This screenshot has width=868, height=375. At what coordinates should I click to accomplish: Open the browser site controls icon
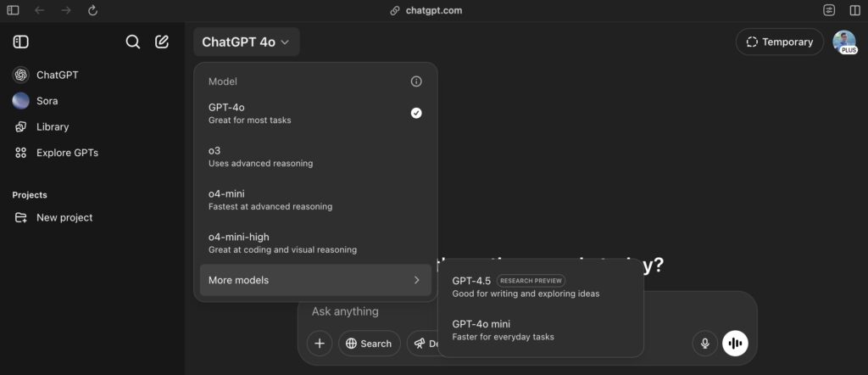point(829,10)
